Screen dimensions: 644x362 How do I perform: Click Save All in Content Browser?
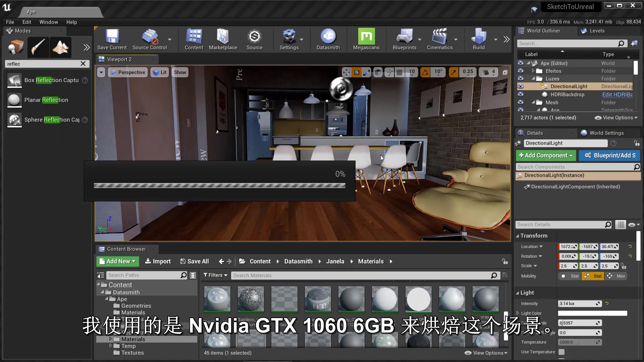(x=195, y=261)
